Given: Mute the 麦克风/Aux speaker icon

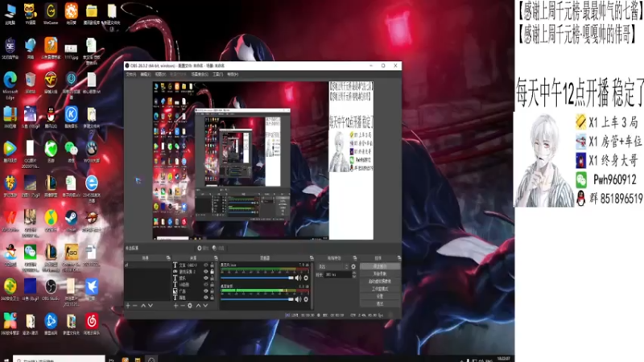Looking at the screenshot, I should (x=298, y=278).
